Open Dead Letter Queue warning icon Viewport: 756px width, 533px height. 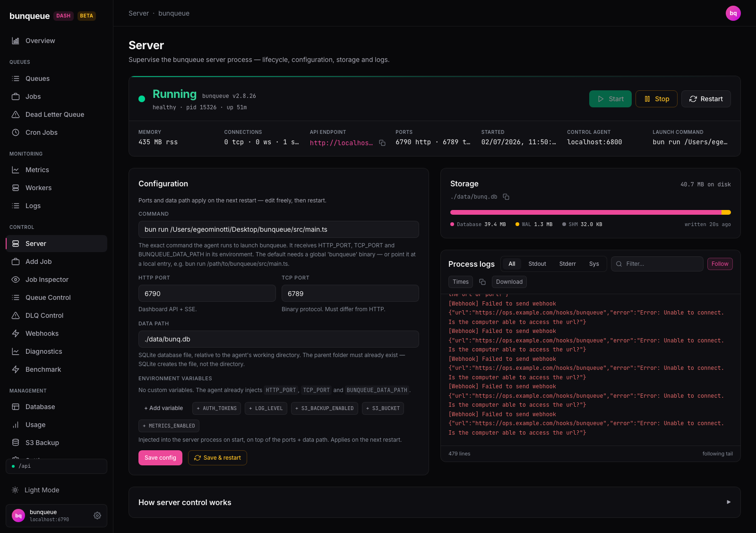pyautogui.click(x=16, y=114)
